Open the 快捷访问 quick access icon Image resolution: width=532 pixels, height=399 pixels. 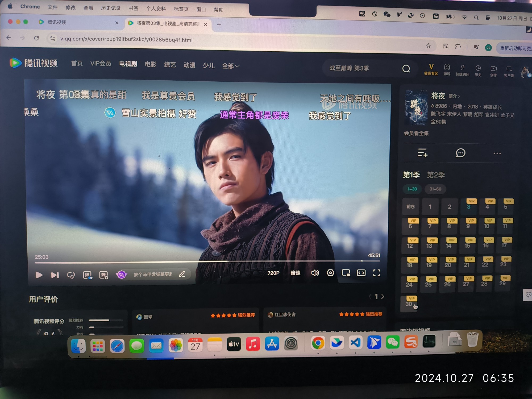[x=462, y=71]
